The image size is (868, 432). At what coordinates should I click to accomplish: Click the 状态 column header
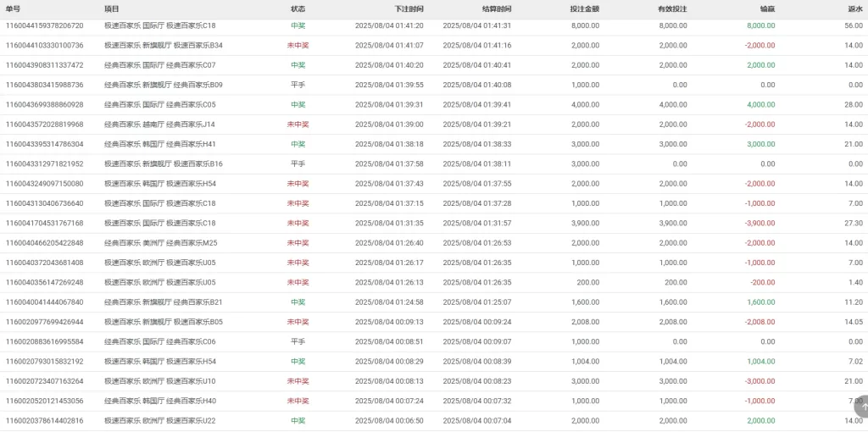pyautogui.click(x=298, y=9)
